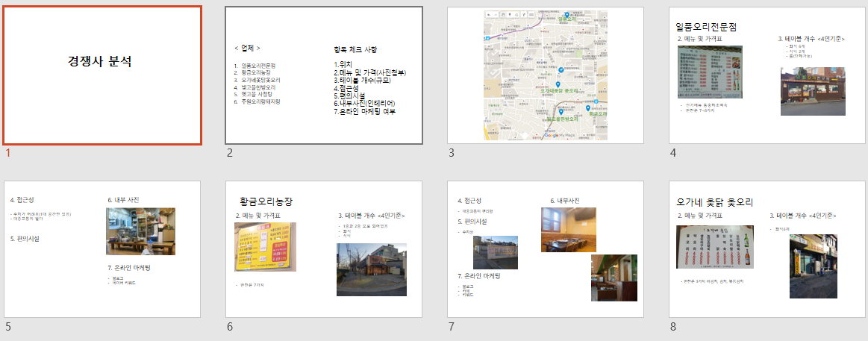Click the slide number label '6'
This screenshot has width=868, height=341.
[x=230, y=327]
